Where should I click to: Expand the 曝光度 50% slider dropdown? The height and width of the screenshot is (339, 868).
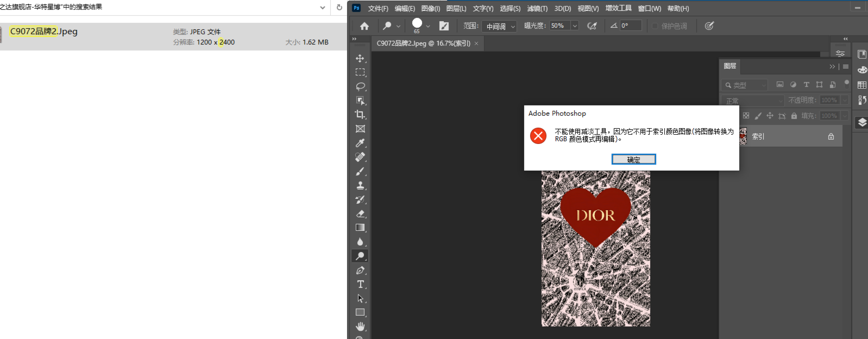click(575, 26)
